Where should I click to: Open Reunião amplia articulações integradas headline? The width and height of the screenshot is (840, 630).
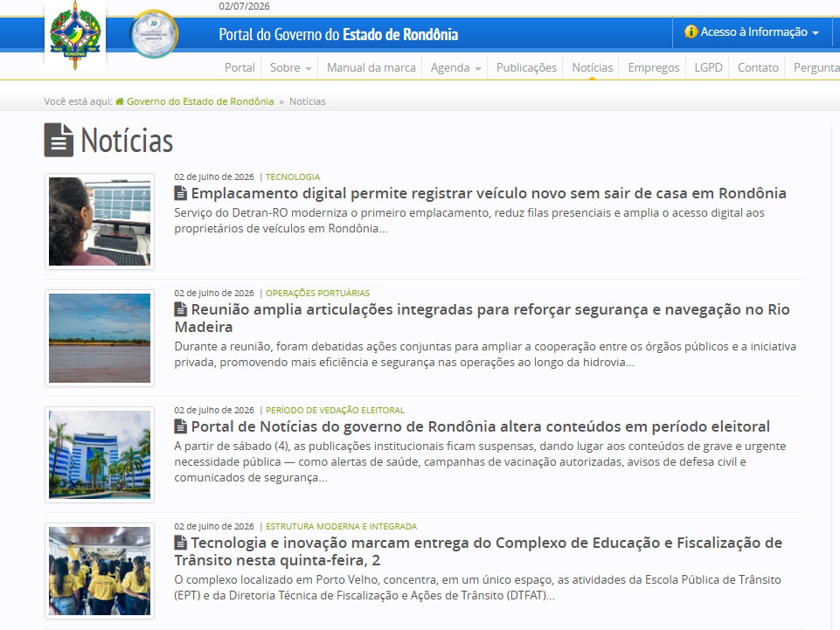482,318
